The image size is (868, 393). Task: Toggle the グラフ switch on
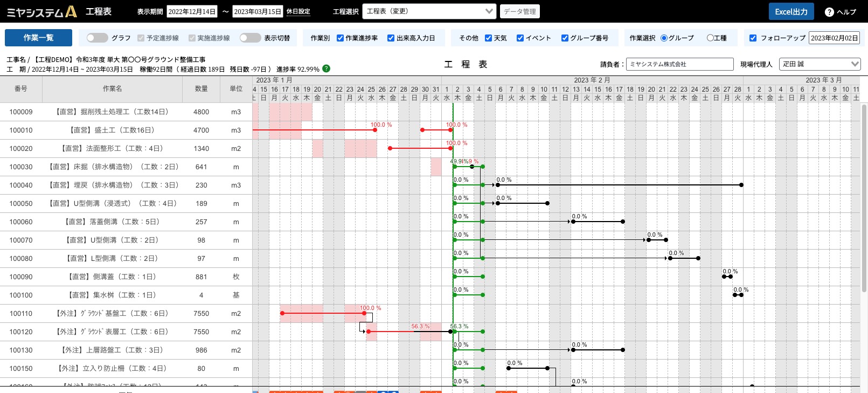click(x=97, y=38)
